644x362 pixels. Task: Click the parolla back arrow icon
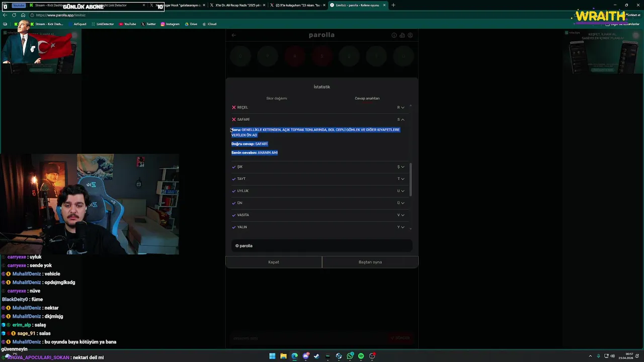point(233,35)
